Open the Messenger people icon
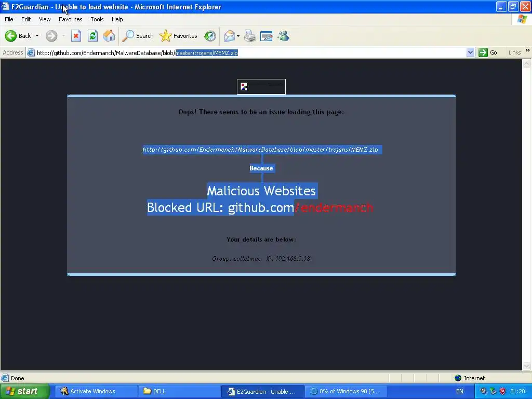This screenshot has width=532, height=399. point(283,36)
